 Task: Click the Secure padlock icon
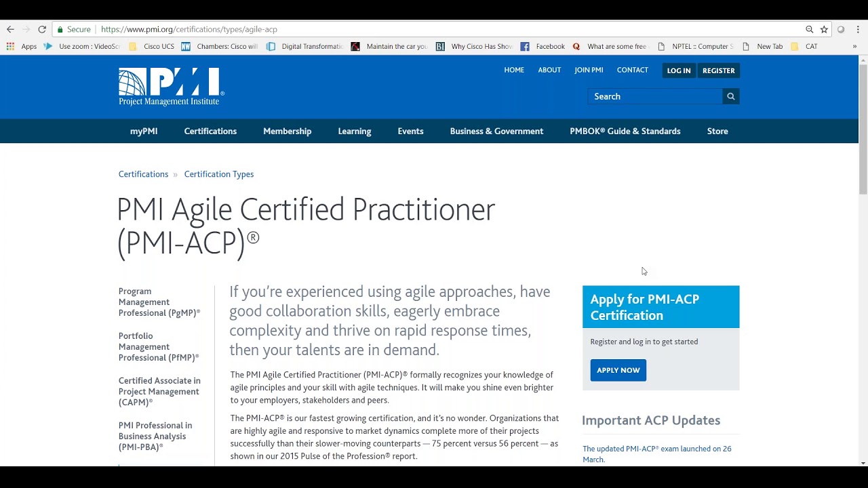click(60, 29)
